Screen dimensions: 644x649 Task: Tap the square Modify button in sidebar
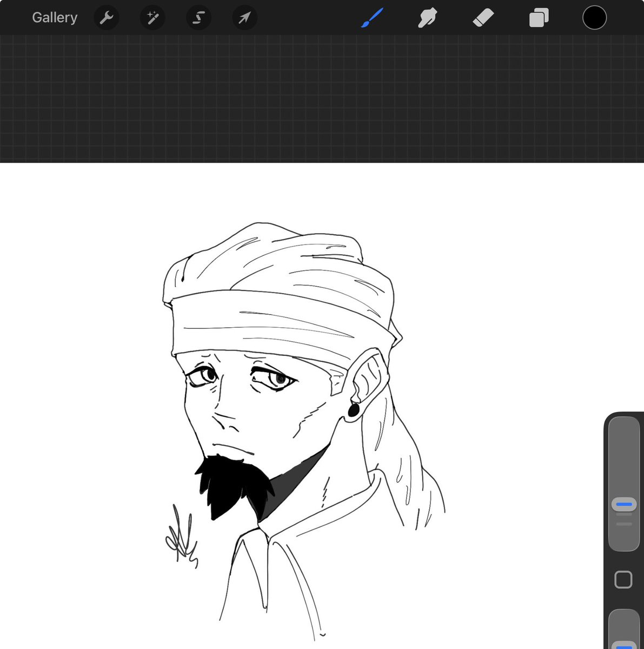[x=623, y=580]
